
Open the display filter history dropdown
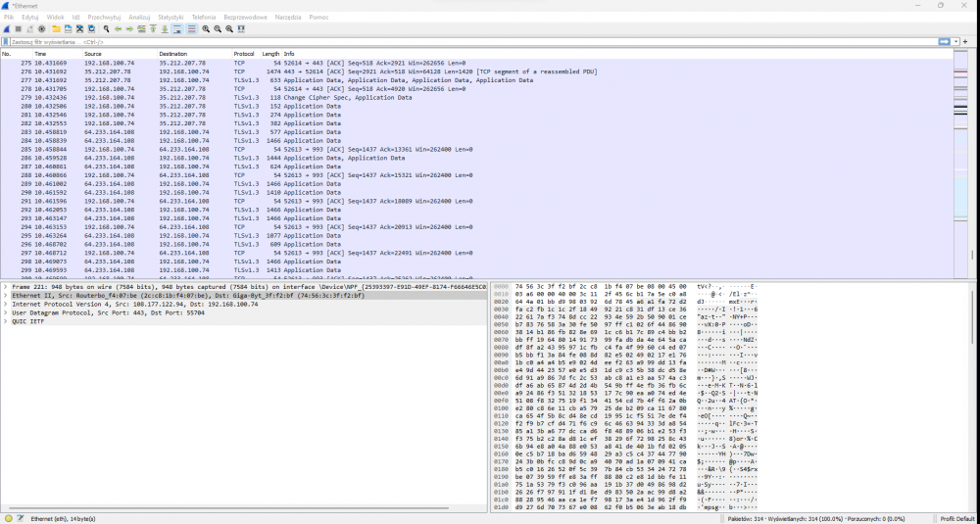click(x=957, y=42)
